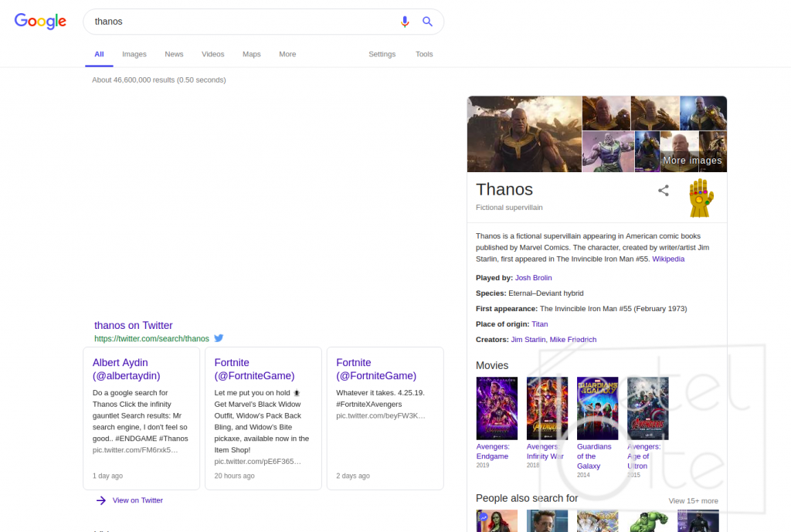
Task: Click More images overlay
Action: pos(693,161)
